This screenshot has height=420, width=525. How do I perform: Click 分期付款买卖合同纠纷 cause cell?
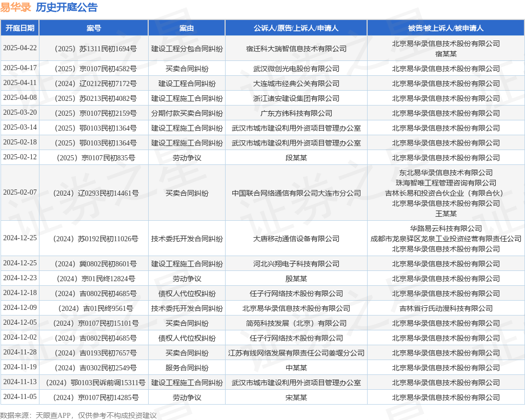(x=187, y=113)
